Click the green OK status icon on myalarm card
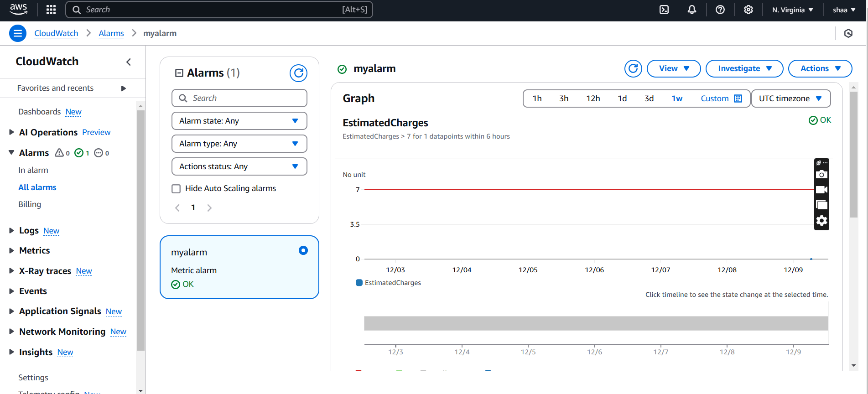868x394 pixels. point(176,285)
